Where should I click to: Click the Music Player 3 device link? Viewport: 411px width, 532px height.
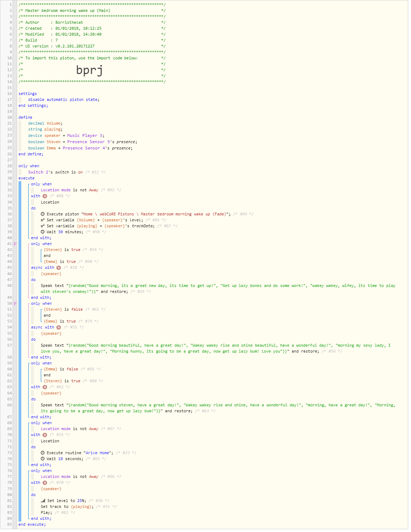click(85, 135)
